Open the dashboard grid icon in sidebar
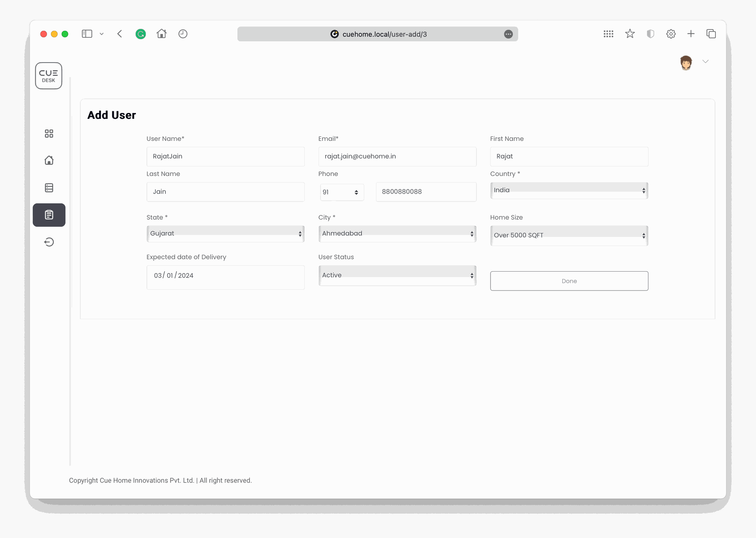 49,134
